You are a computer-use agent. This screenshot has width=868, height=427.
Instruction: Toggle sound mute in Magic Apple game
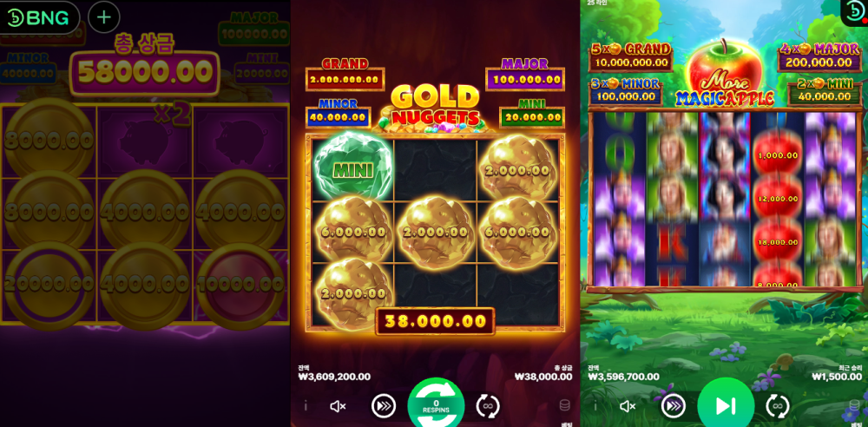[628, 406]
